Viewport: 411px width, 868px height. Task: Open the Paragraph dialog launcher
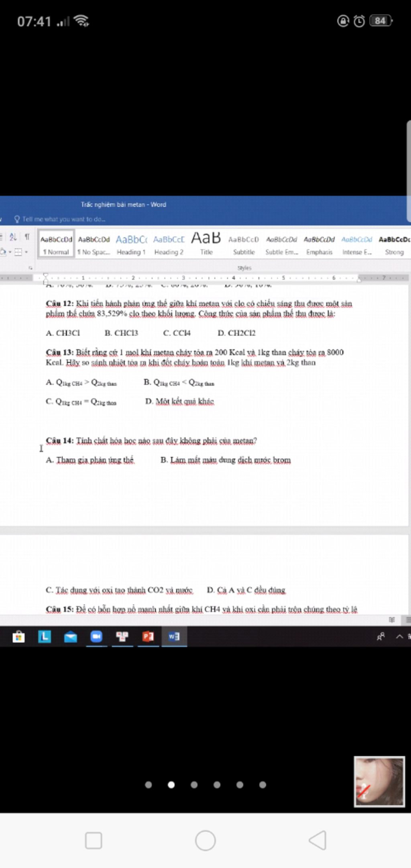point(30,267)
